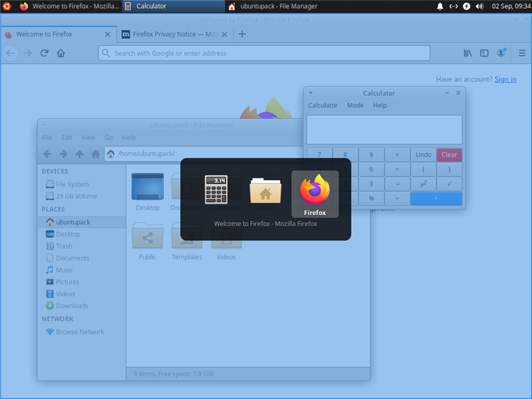Focus the Firefox search and address bar
Viewport: 532px width, 399px height.
(264, 53)
